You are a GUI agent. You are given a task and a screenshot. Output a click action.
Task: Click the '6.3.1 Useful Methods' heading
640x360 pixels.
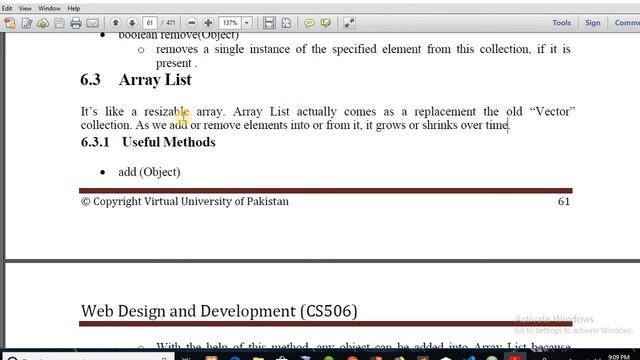(x=148, y=142)
